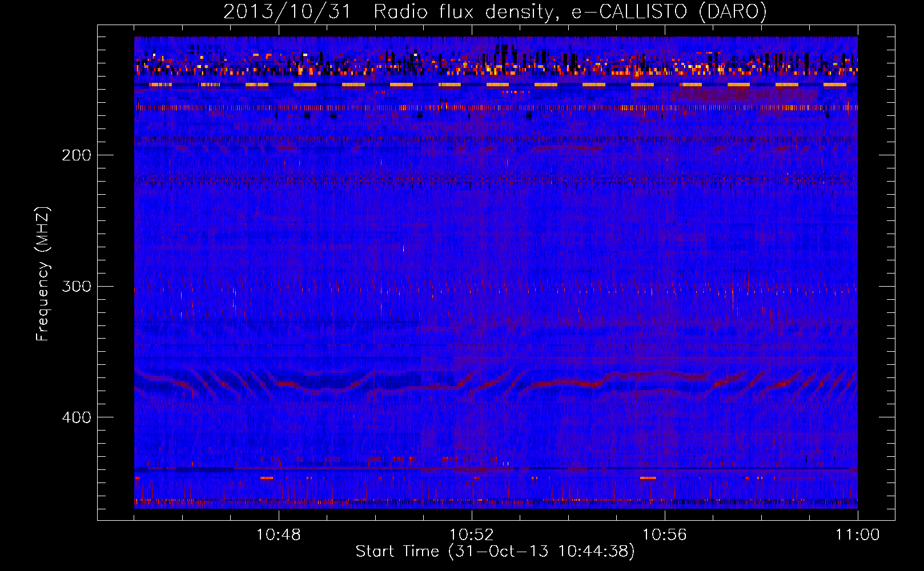The image size is (924, 571).
Task: Click the 200 frequency tick label
Action: 77,155
